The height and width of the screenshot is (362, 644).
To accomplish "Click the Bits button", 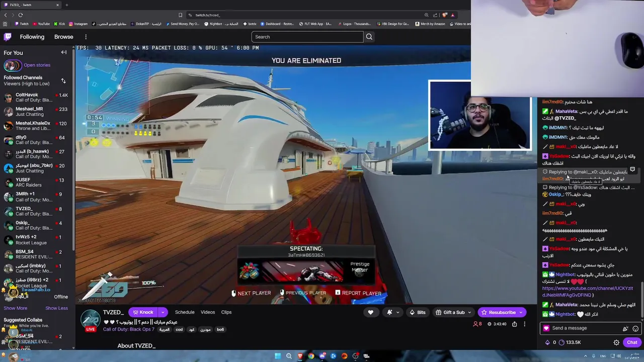I will [418, 312].
